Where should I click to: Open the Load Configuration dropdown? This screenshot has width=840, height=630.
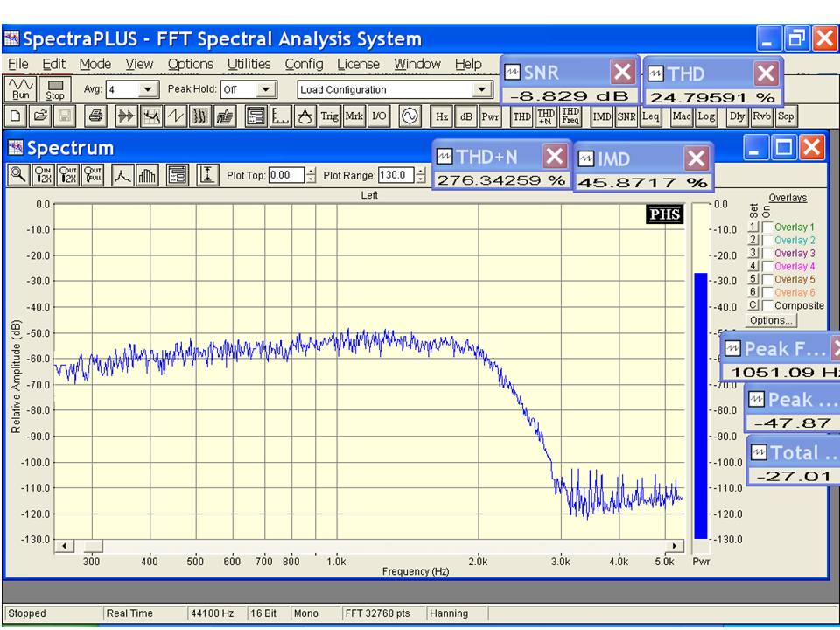pyautogui.click(x=482, y=89)
